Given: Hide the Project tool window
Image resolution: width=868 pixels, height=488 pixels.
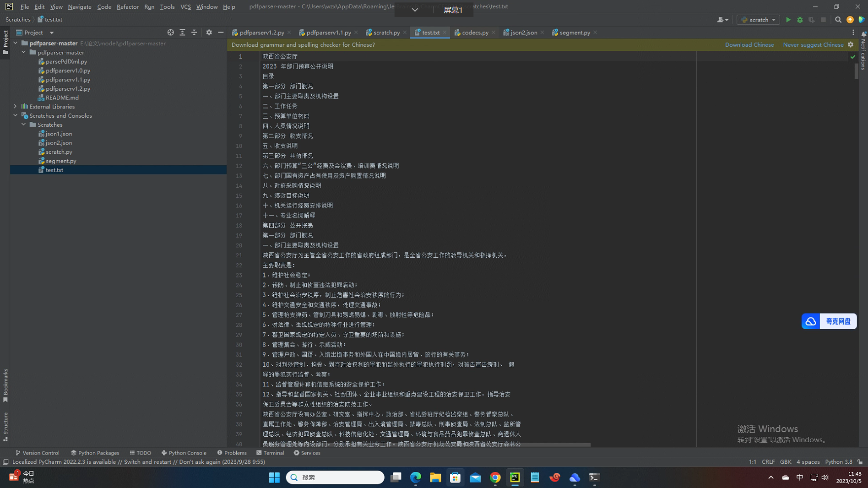Looking at the screenshot, I should coord(221,33).
